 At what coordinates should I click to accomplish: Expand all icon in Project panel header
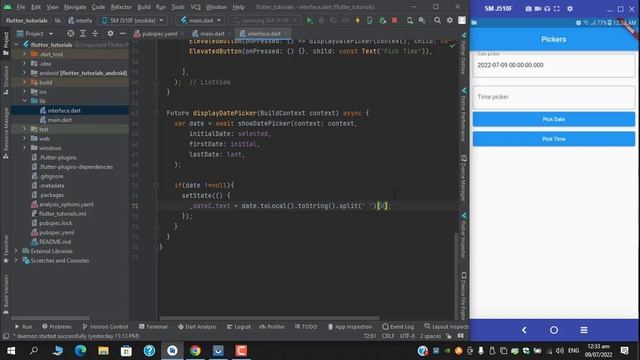click(x=83, y=33)
